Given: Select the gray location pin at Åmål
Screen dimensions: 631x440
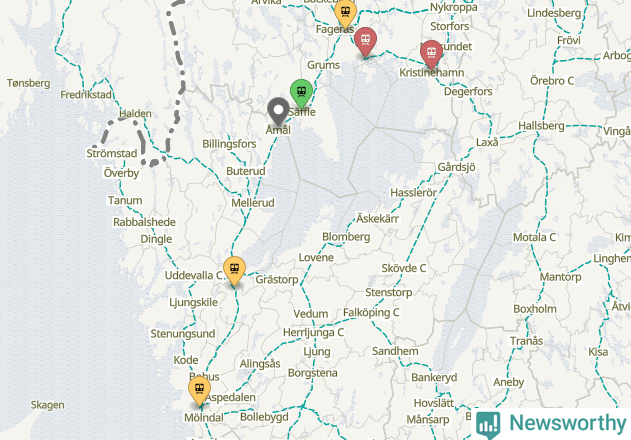Looking at the screenshot, I should (x=278, y=111).
